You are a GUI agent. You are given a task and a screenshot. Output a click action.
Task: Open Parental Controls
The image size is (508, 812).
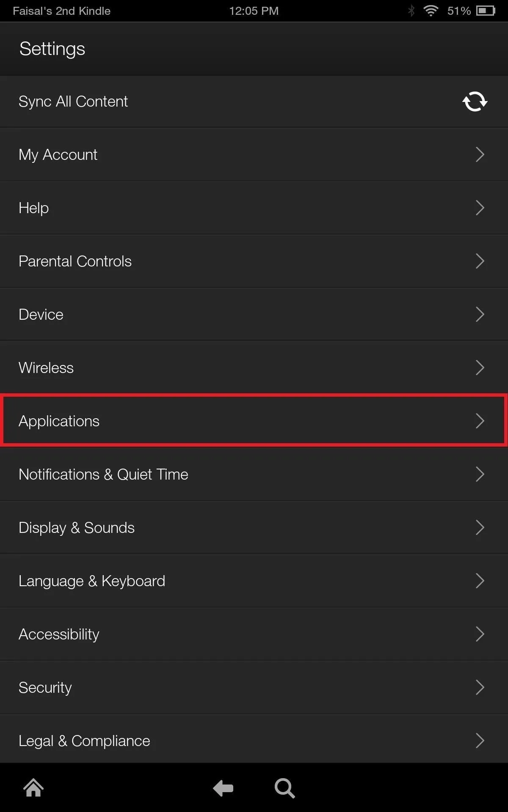[254, 261]
